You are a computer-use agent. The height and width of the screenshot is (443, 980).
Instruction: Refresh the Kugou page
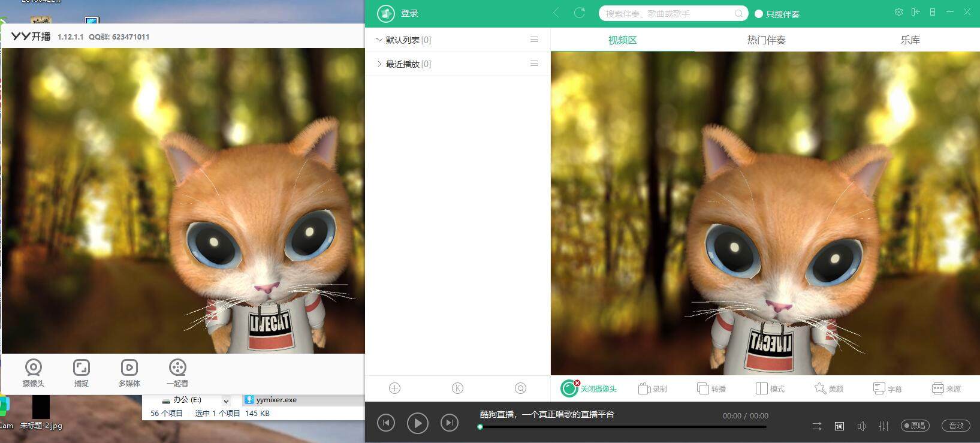[x=579, y=13]
